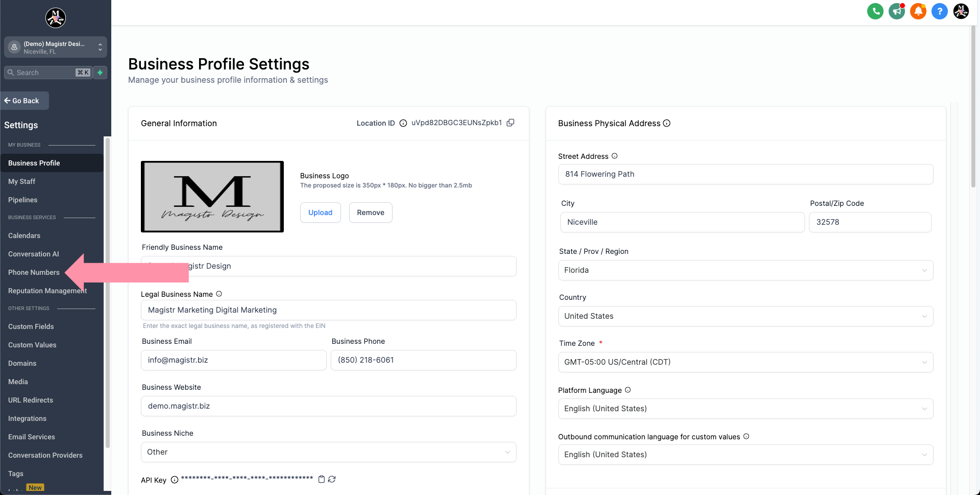Open Phone Numbers settings in sidebar
The width and height of the screenshot is (980, 495).
coord(34,272)
